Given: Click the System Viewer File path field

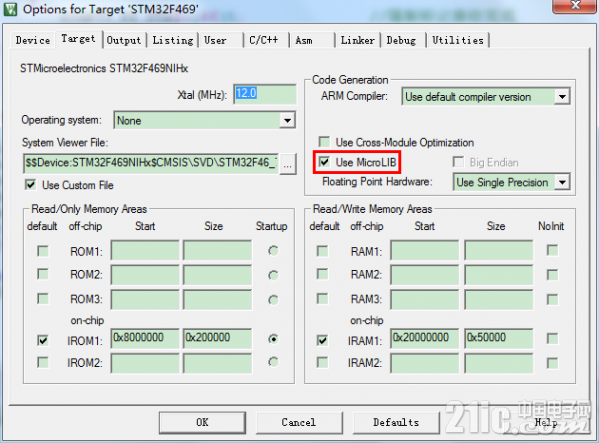Looking at the screenshot, I should [x=151, y=163].
